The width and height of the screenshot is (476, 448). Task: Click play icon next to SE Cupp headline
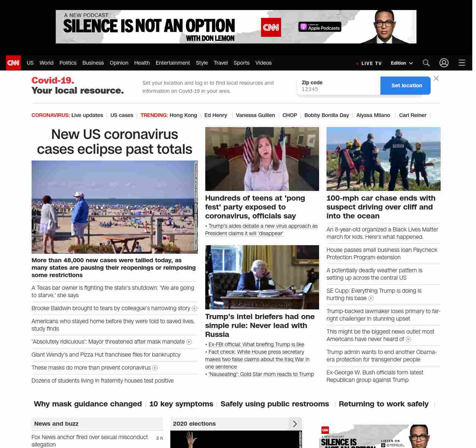[x=371, y=298]
